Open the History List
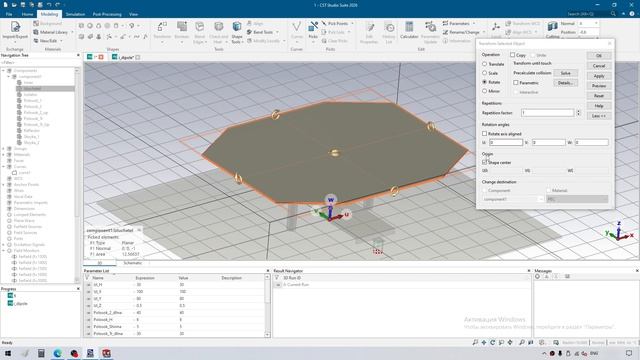Viewport: 640px width, 360px height. tap(389, 32)
